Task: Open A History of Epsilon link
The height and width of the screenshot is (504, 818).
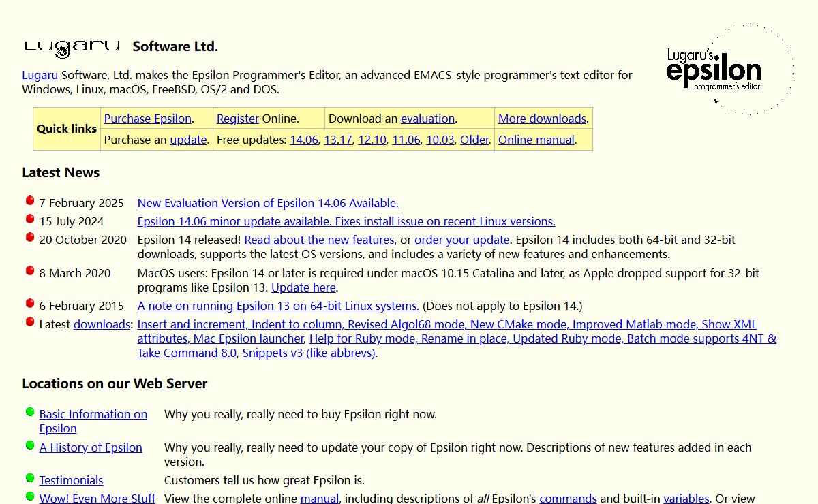Action: click(91, 447)
